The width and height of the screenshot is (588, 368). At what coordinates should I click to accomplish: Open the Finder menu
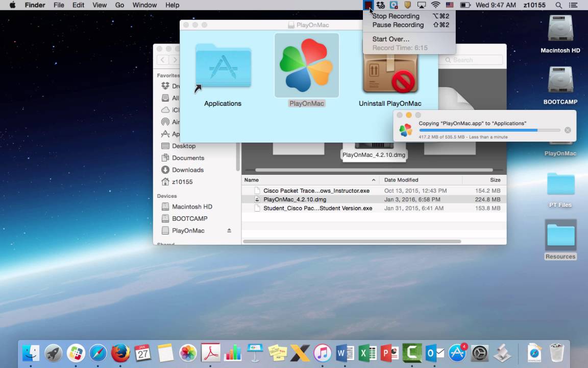point(35,5)
